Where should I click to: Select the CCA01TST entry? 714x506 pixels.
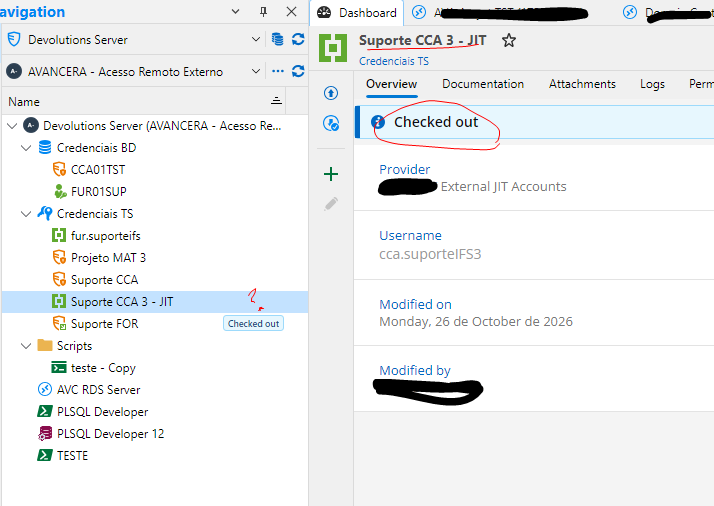[98, 170]
